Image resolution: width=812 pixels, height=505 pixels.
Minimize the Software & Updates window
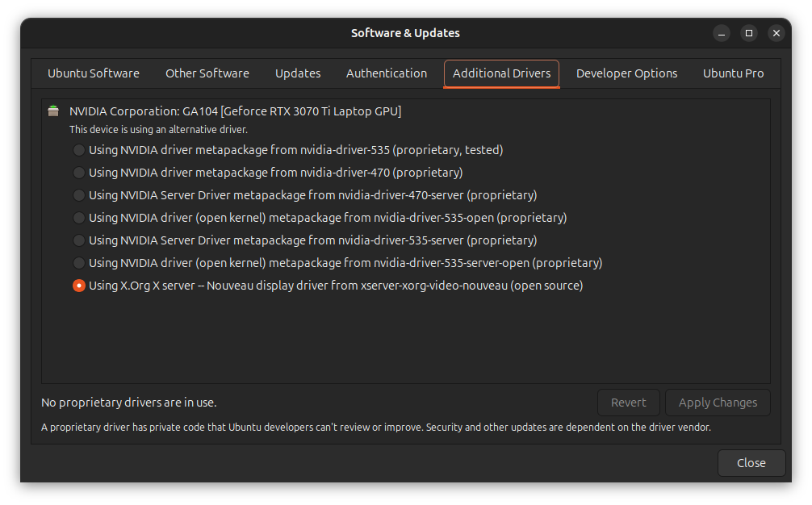coord(721,33)
